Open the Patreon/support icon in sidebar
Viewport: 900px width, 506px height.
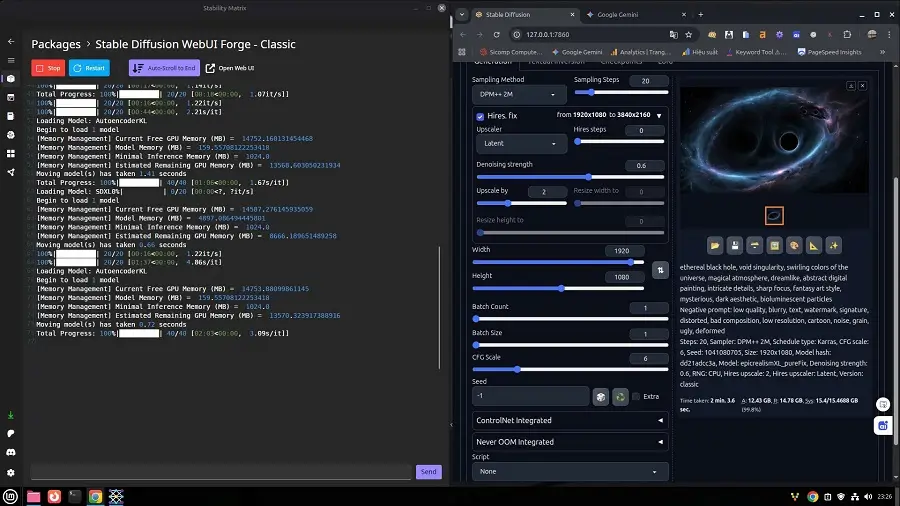click(11, 434)
